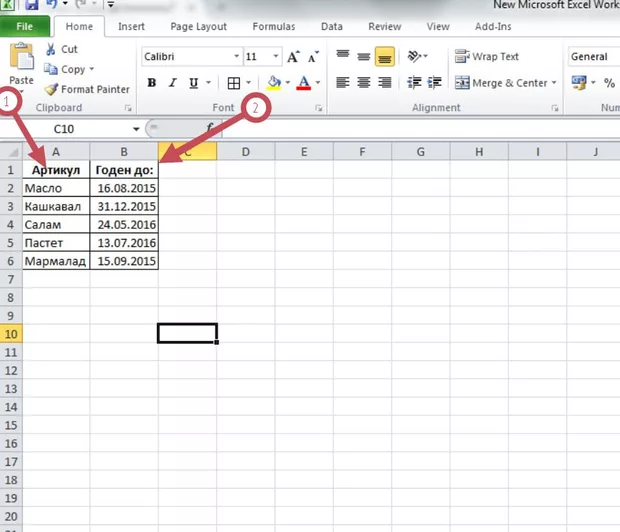Switch to the View tab
The width and height of the screenshot is (620, 532).
[438, 27]
